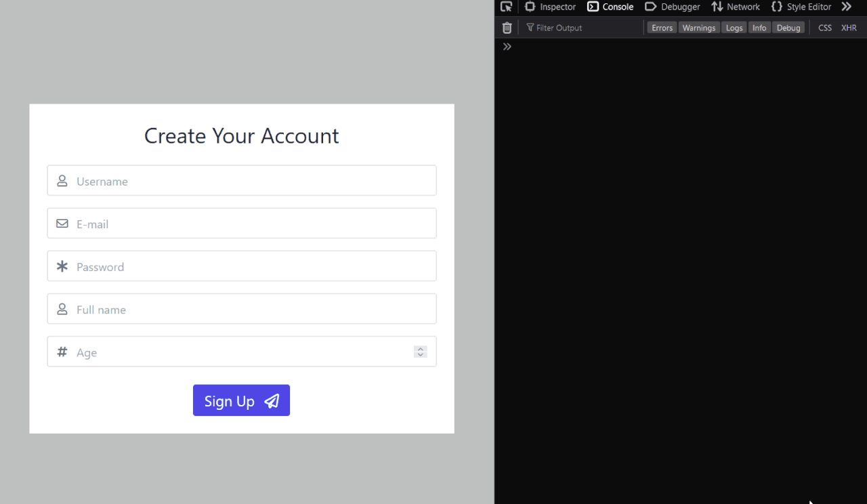Click into the Username field
The width and height of the screenshot is (867, 504).
tap(242, 181)
